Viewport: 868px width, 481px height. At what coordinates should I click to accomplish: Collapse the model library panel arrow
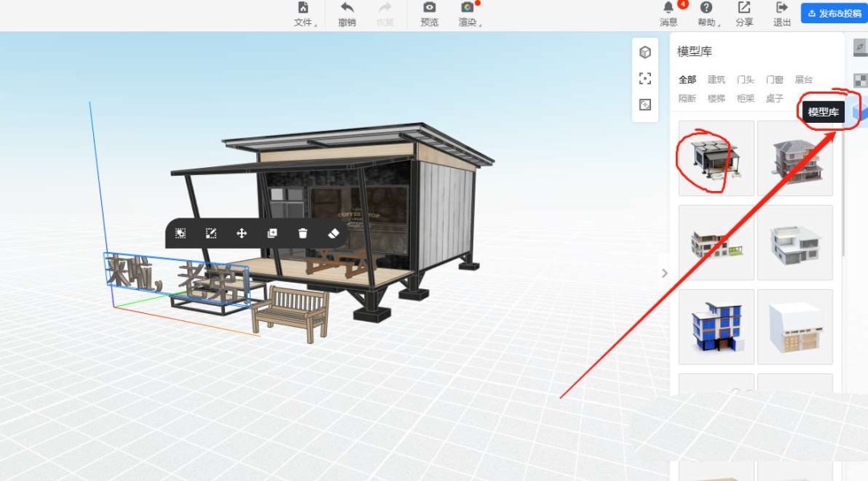(664, 273)
